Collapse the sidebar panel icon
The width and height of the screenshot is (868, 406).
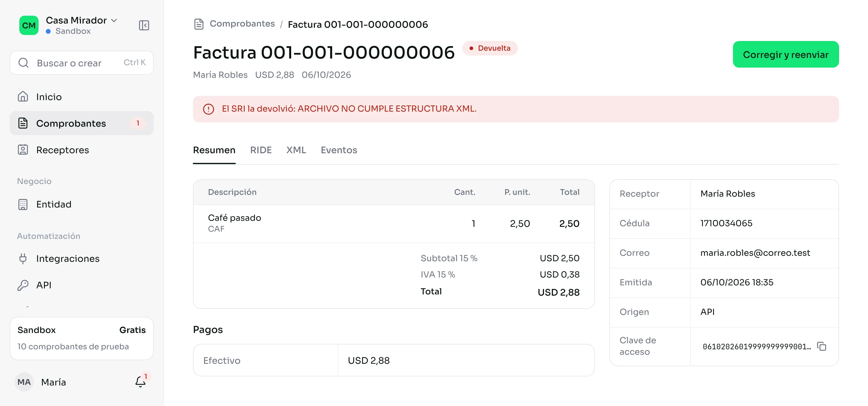[x=144, y=25]
